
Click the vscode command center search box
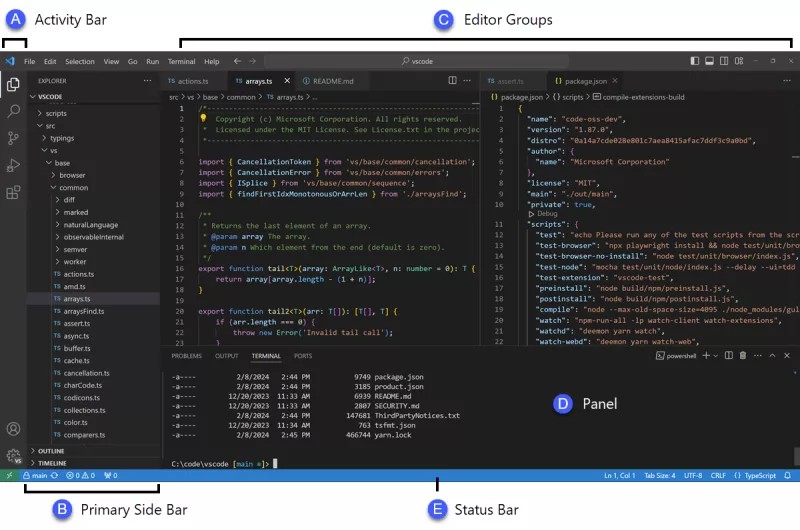(420, 61)
